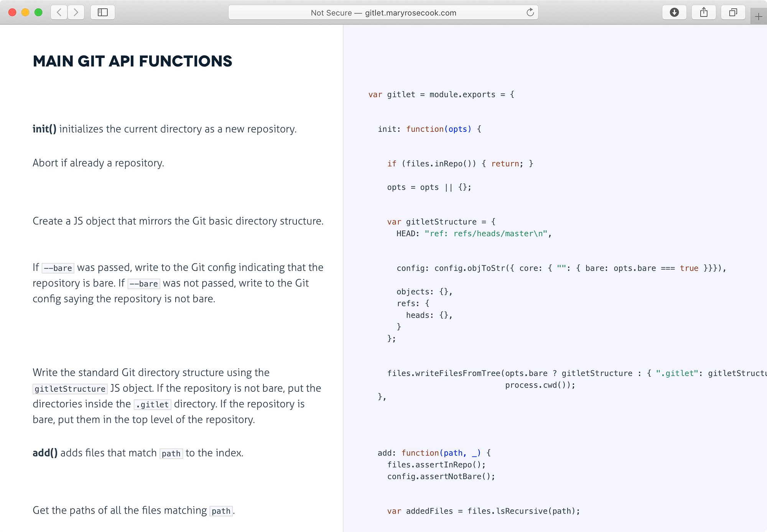Click first --bare inline code in paragraph
Screen dimensions: 767x532
pos(58,268)
